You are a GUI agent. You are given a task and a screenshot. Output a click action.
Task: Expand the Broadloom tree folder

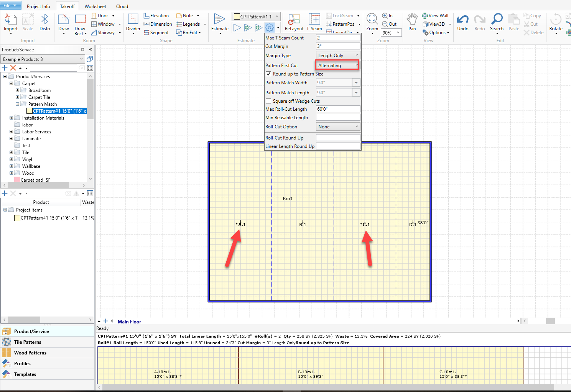coord(17,90)
